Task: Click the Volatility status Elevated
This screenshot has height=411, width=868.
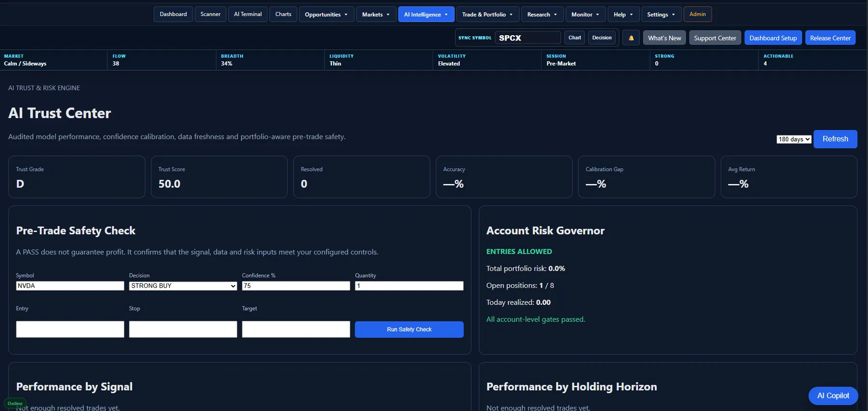Action: [x=449, y=64]
